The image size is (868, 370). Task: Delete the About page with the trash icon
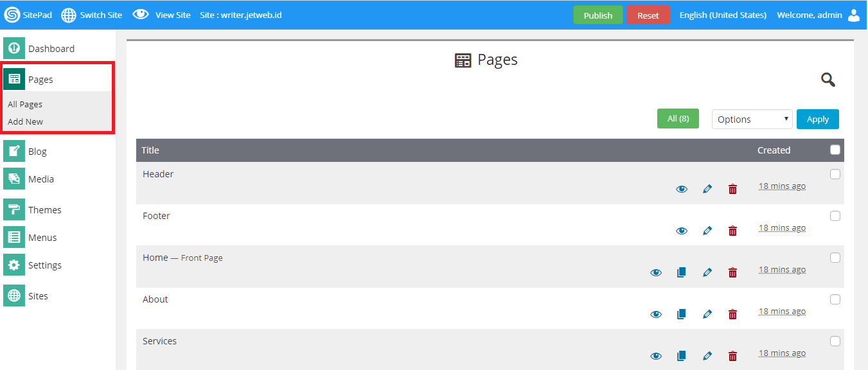(x=732, y=313)
